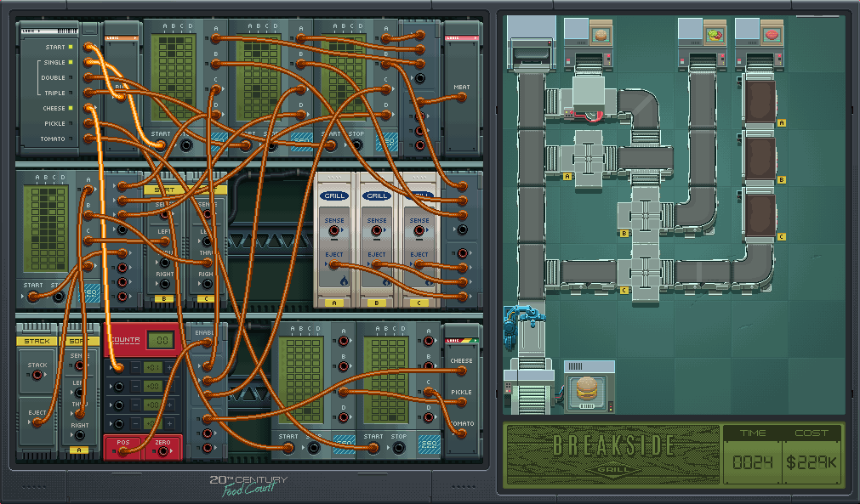The width and height of the screenshot is (860, 504).
Task: Click the counter's ZERO output jack
Action: [x=162, y=451]
